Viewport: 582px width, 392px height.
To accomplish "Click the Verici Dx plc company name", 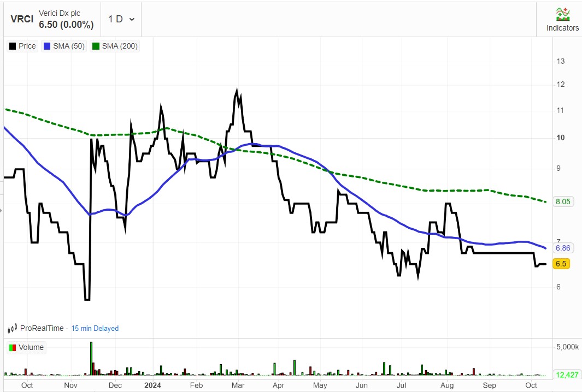I will tap(60, 13).
